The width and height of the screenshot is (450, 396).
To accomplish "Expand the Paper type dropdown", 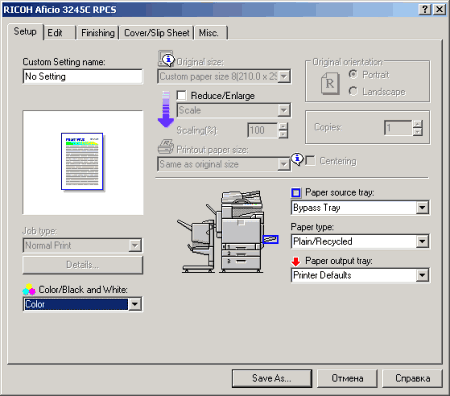I will 422,241.
